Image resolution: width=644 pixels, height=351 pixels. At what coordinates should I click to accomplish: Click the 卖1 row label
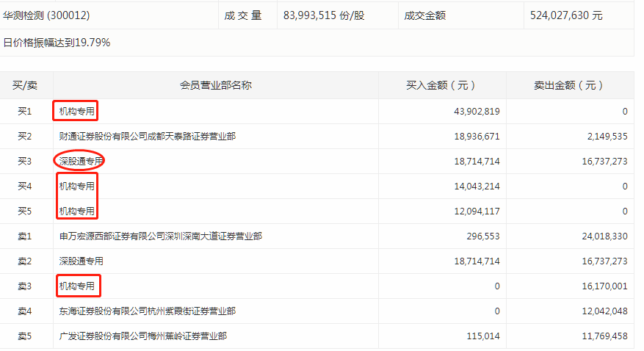[25, 236]
